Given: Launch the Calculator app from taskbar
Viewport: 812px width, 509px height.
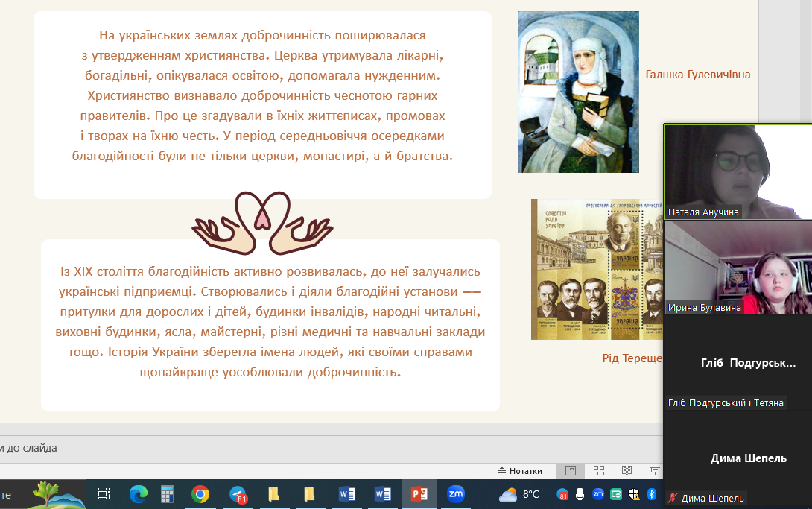Looking at the screenshot, I should [x=168, y=495].
